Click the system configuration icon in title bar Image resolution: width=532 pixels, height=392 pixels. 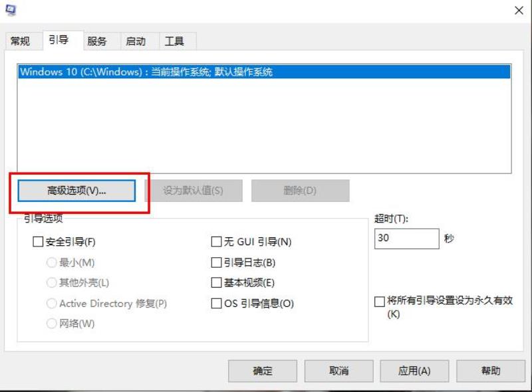(x=11, y=10)
